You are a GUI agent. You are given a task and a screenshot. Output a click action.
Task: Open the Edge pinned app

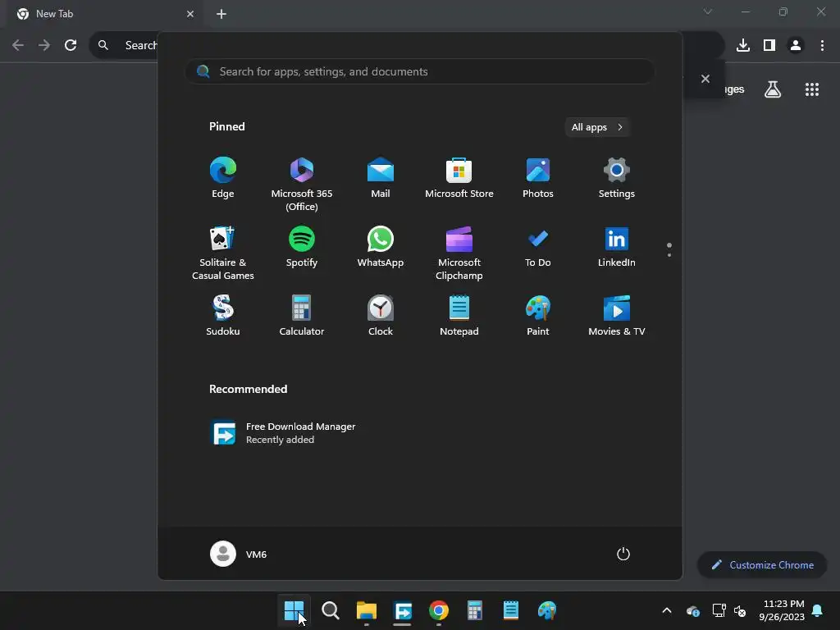click(x=223, y=178)
